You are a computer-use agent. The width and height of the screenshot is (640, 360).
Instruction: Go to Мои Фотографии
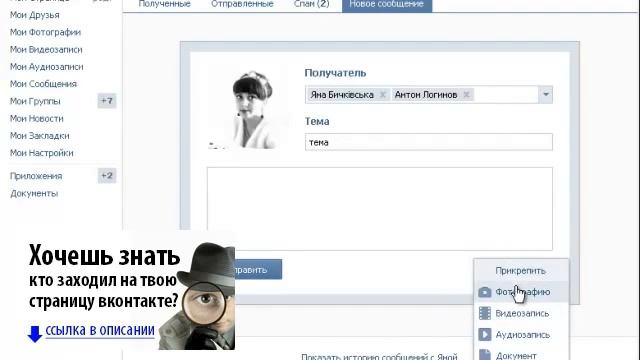coord(45,32)
